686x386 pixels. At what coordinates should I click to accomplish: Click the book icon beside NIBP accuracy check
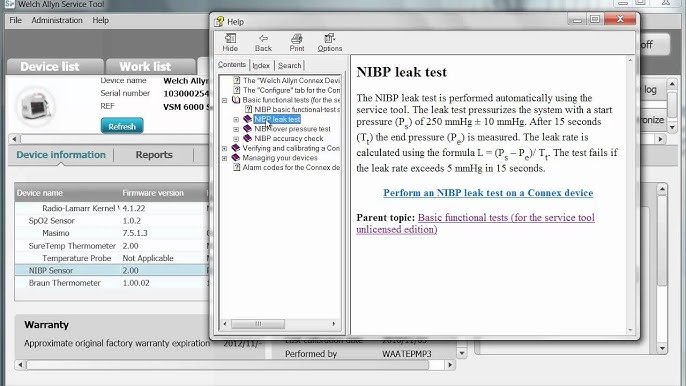tap(247, 138)
